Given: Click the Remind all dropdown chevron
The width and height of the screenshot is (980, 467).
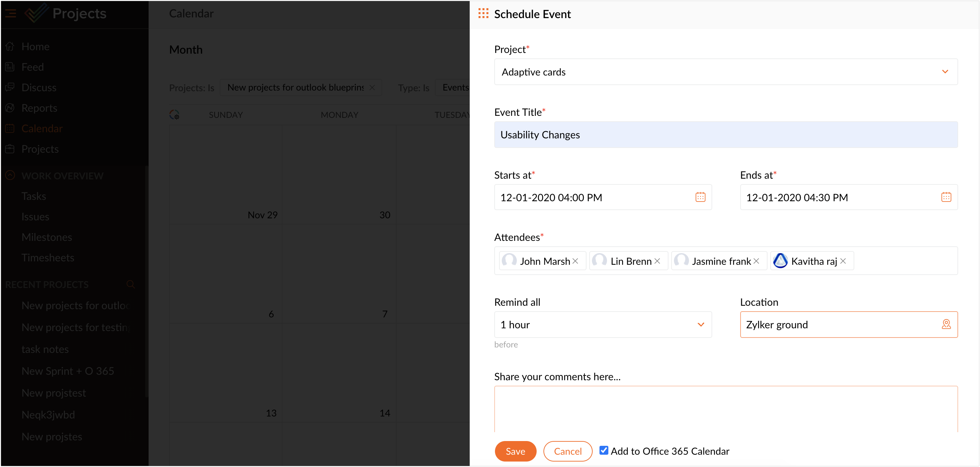Looking at the screenshot, I should coord(701,325).
